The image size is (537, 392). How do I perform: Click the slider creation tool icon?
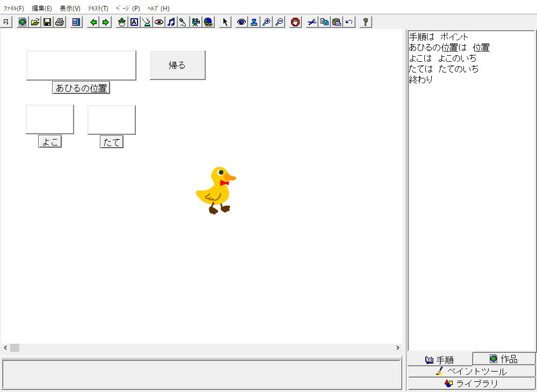[x=147, y=22]
